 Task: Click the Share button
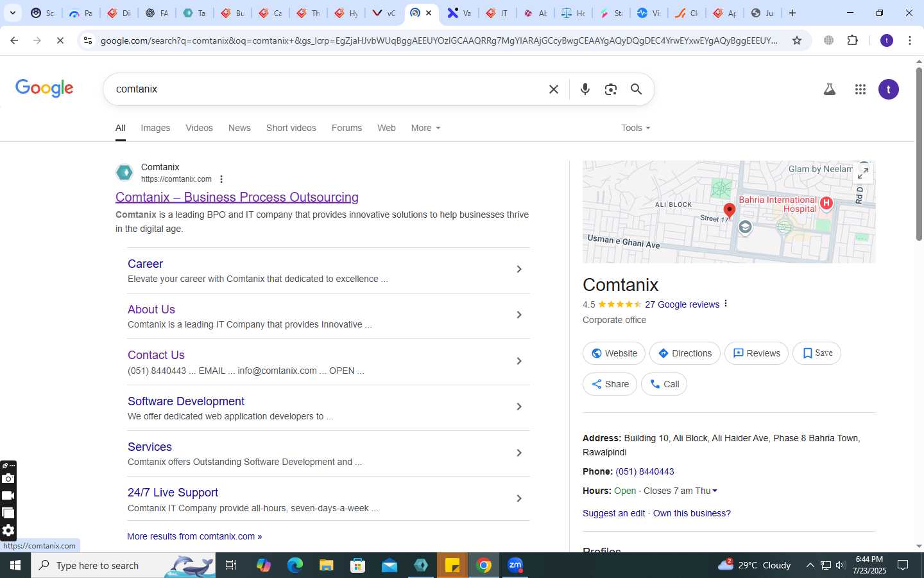point(610,384)
